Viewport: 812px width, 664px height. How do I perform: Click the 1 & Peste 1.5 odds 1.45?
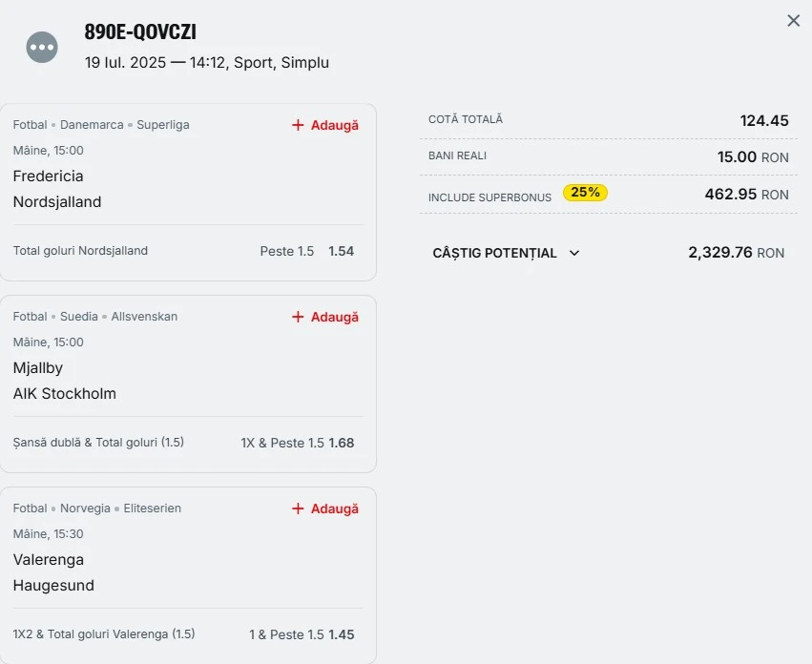[342, 634]
